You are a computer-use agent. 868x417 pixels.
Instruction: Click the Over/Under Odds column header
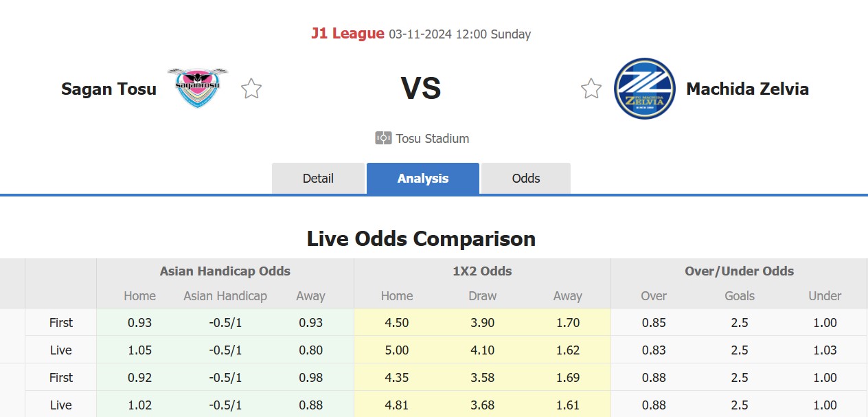(x=739, y=271)
